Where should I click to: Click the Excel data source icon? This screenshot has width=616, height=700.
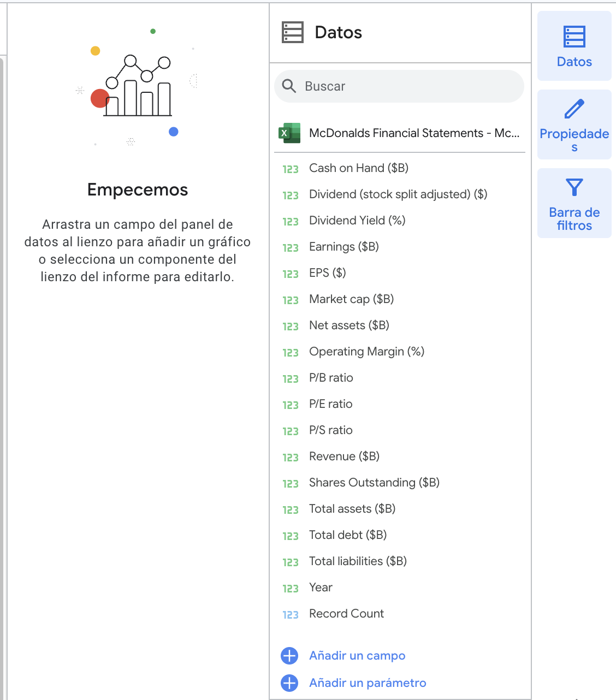tap(290, 133)
